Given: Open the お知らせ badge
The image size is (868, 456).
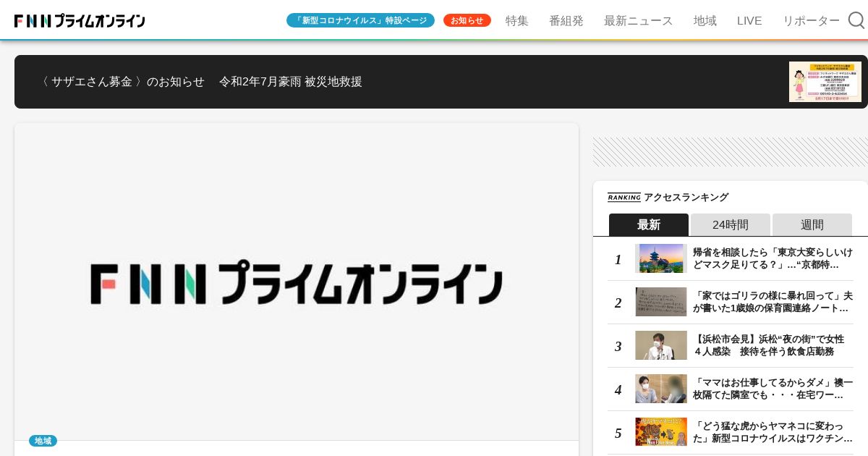Looking at the screenshot, I should coord(467,20).
